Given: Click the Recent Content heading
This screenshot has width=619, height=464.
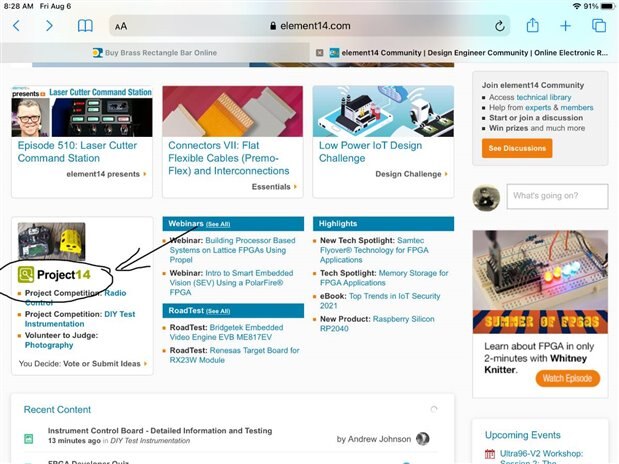Looking at the screenshot, I should [57, 410].
